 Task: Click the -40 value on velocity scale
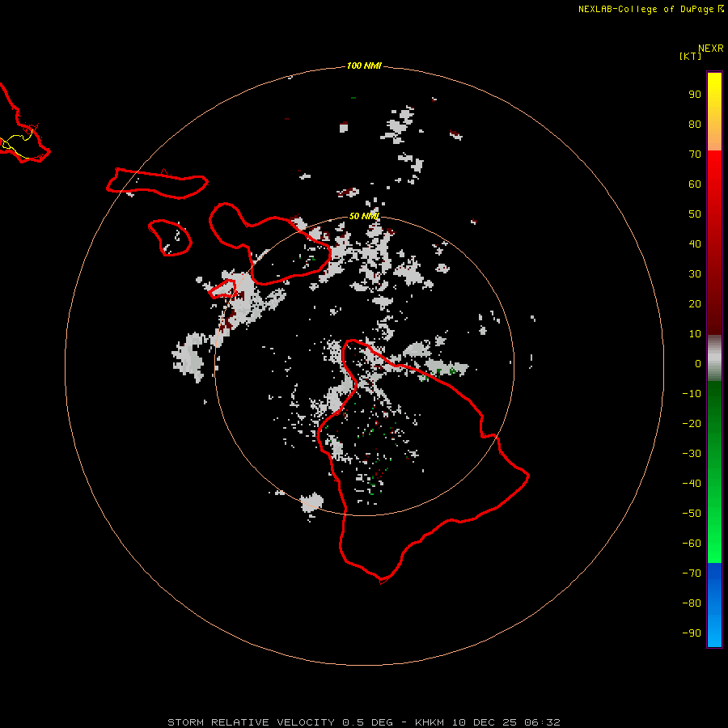[x=692, y=484]
